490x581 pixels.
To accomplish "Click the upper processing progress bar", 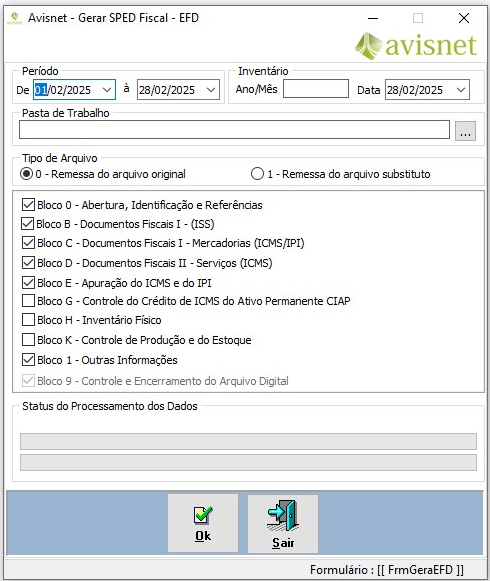I will [x=248, y=442].
